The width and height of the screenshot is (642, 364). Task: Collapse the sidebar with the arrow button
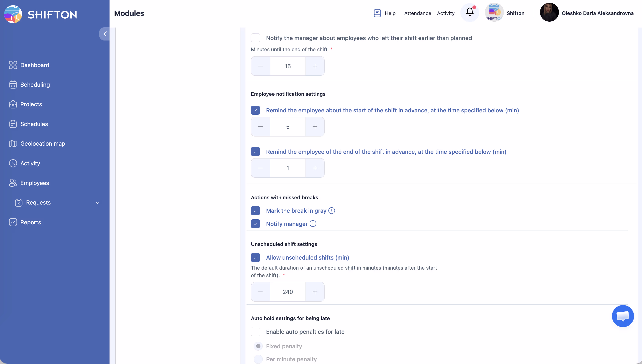105,34
